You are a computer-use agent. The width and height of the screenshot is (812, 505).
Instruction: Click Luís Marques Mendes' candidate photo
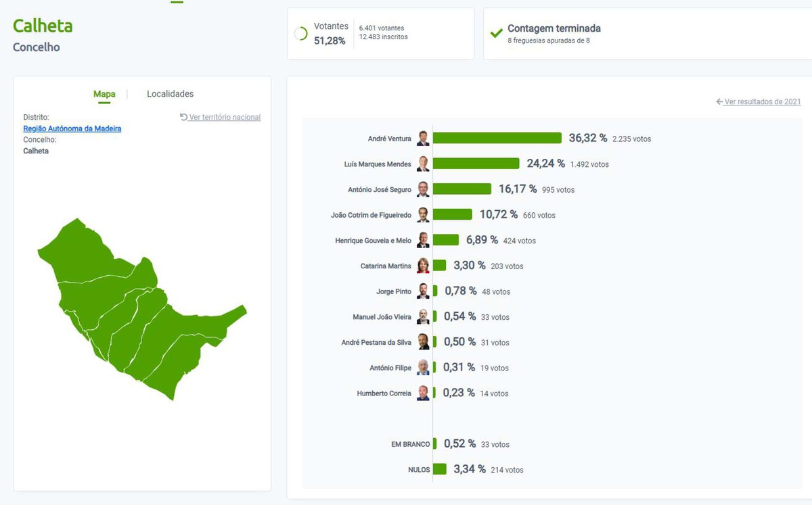(x=423, y=164)
